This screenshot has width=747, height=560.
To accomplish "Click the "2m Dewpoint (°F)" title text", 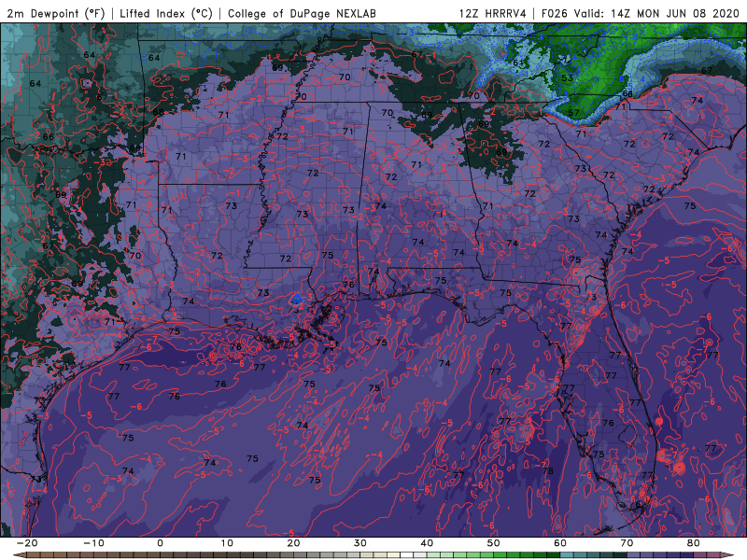I will (55, 13).
